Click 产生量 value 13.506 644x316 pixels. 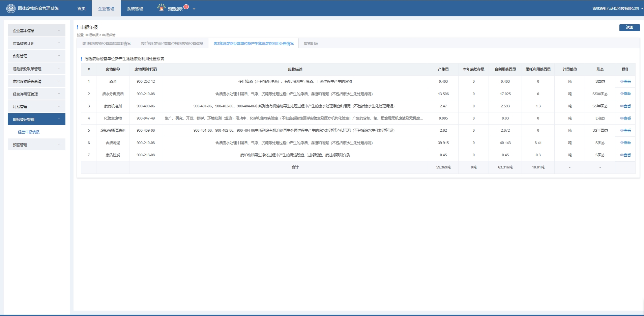pos(443,94)
